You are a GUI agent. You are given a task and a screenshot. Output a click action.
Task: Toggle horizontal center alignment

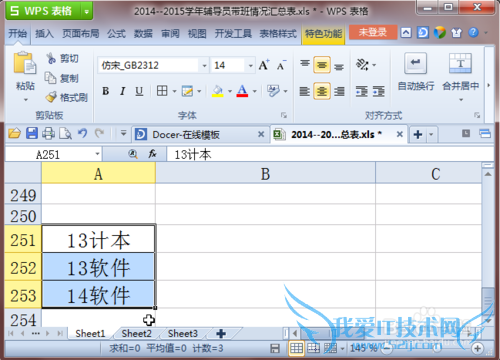pyautogui.click(x=322, y=91)
